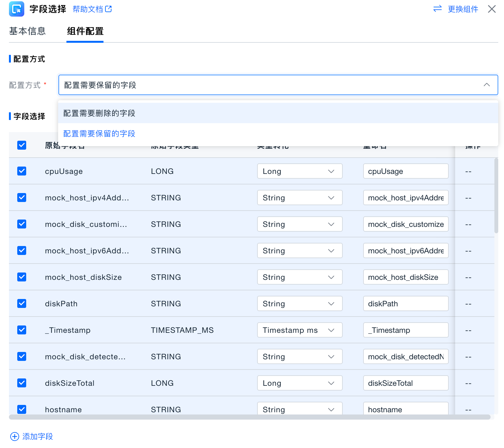
Task: Click the field selection component logo icon
Action: 16,9
